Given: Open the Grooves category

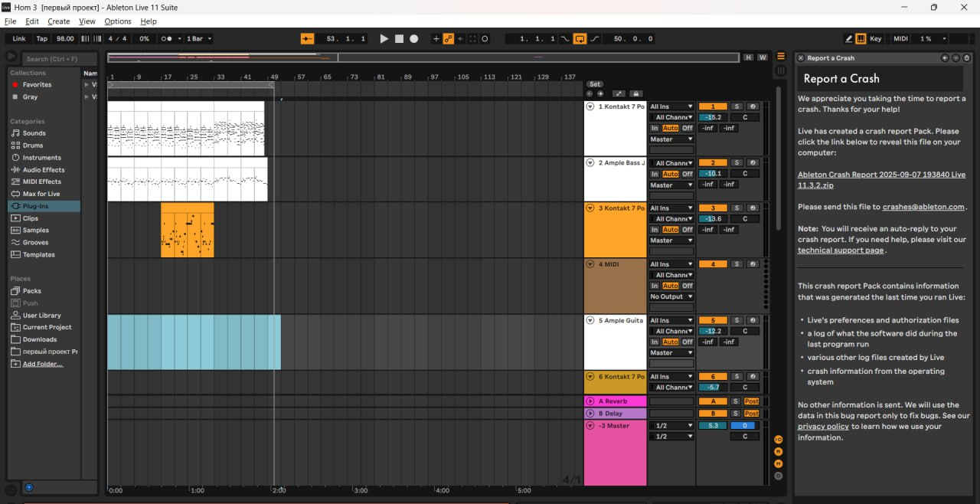Looking at the screenshot, I should pyautogui.click(x=35, y=243).
